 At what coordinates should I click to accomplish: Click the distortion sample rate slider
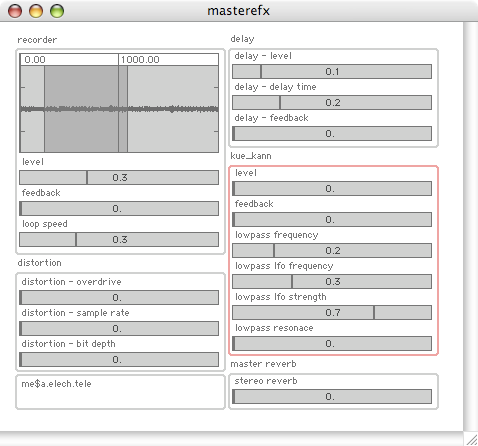(x=119, y=328)
